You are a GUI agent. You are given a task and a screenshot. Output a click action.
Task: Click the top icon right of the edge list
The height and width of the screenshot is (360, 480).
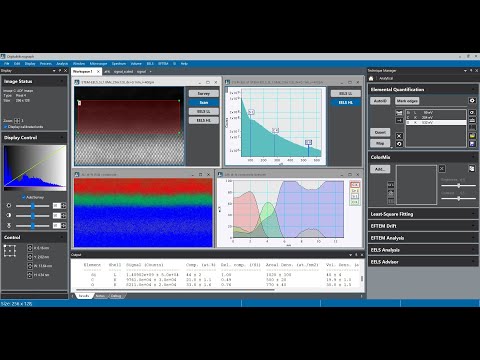pyautogui.click(x=472, y=113)
